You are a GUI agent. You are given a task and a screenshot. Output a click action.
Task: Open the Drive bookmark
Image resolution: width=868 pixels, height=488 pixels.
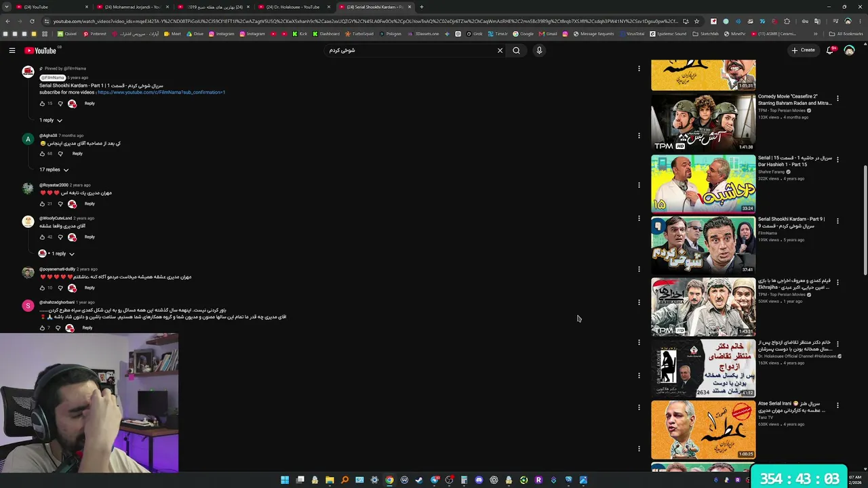tap(195, 34)
